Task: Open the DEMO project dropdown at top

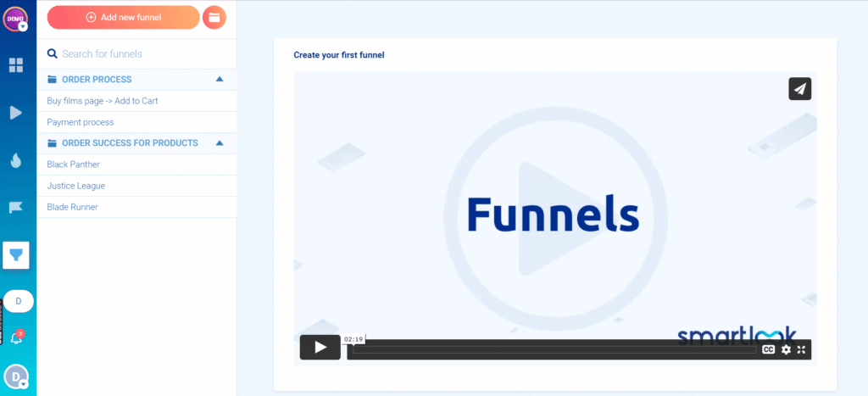Action: 17,17
